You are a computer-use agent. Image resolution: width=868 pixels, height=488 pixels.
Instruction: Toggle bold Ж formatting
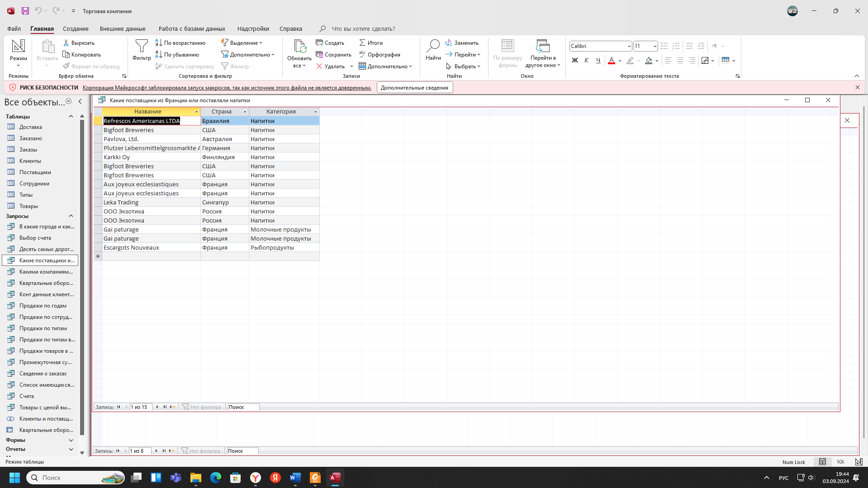tap(574, 60)
